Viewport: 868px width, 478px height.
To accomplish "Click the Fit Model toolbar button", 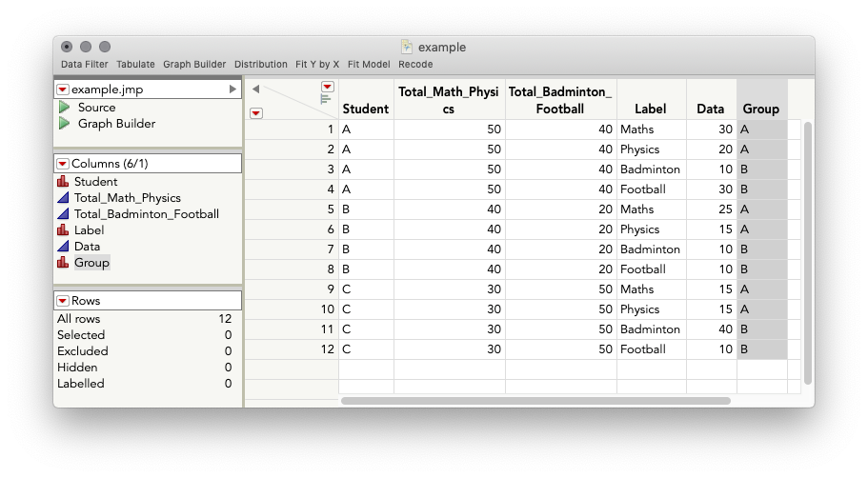I will click(x=369, y=65).
